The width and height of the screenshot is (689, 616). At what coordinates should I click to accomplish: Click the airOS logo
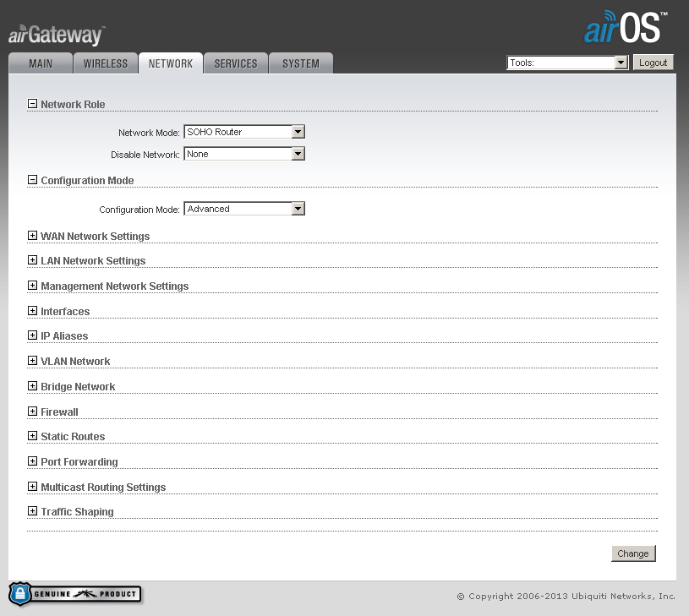(623, 27)
